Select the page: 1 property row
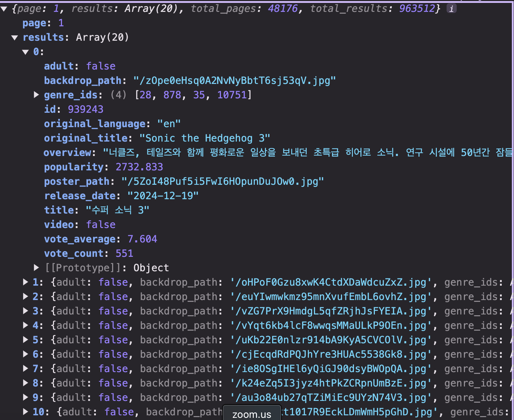 coord(43,23)
